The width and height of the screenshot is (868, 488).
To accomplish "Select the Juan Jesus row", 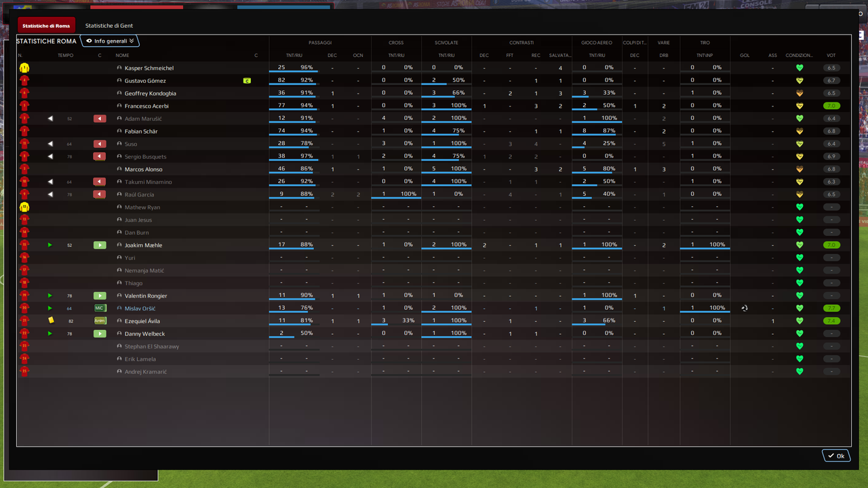I will pos(434,220).
